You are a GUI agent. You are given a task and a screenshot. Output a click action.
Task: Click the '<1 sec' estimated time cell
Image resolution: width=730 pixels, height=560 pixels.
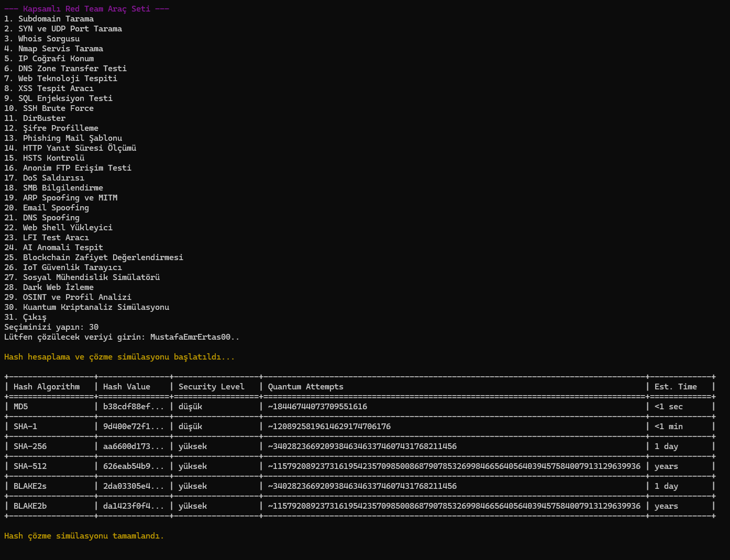pyautogui.click(x=669, y=407)
